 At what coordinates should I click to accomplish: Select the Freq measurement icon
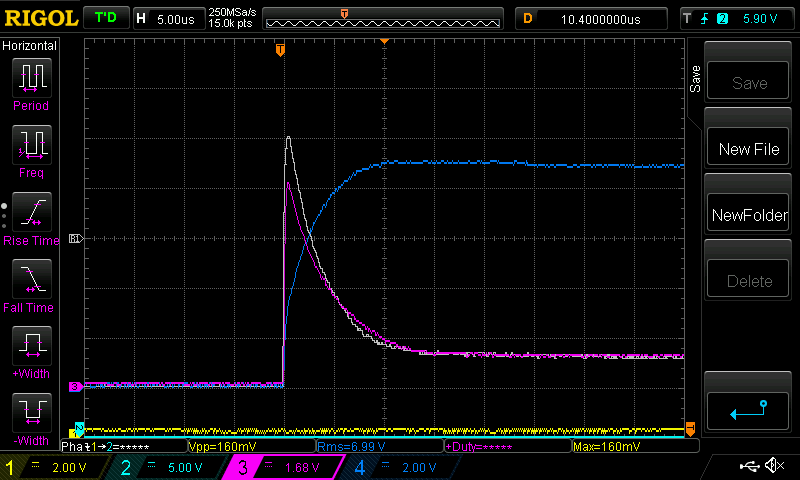click(x=30, y=143)
